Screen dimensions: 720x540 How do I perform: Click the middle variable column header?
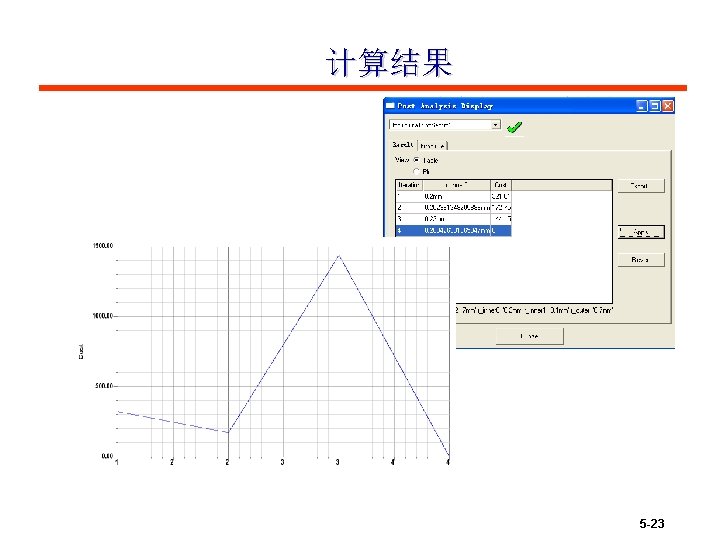456,185
